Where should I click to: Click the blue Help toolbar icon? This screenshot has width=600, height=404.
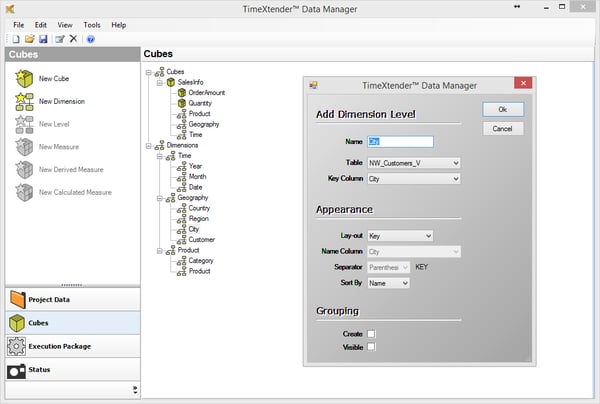[91, 39]
